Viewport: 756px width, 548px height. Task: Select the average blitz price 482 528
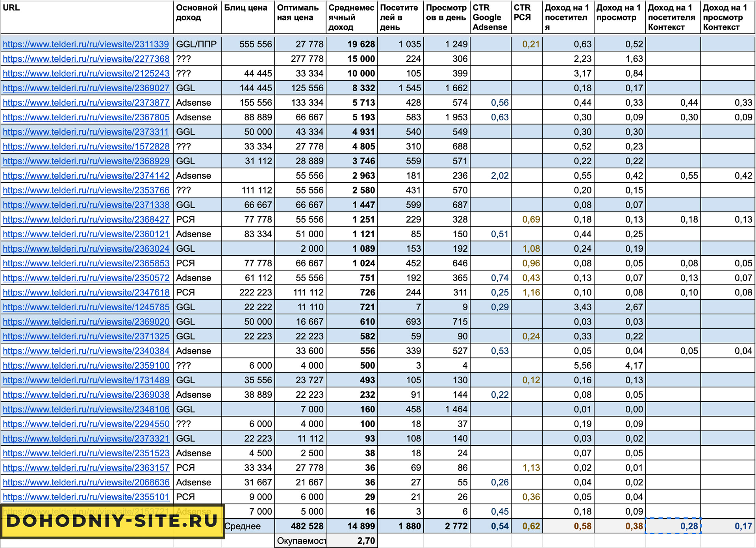pos(300,526)
